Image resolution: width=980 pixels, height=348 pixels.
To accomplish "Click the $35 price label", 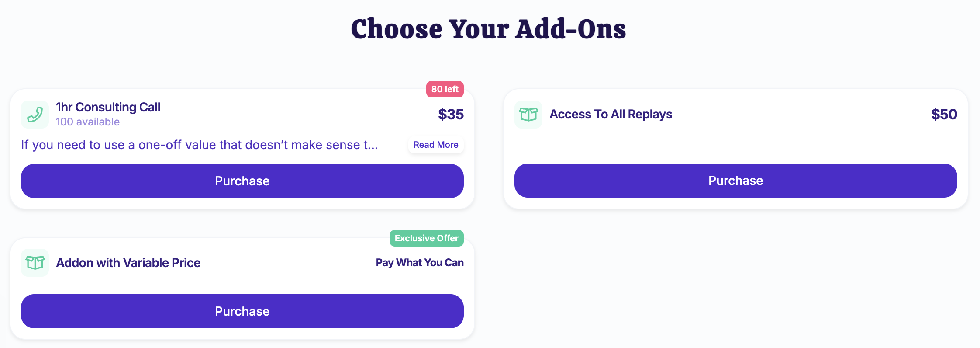I will 451,115.
